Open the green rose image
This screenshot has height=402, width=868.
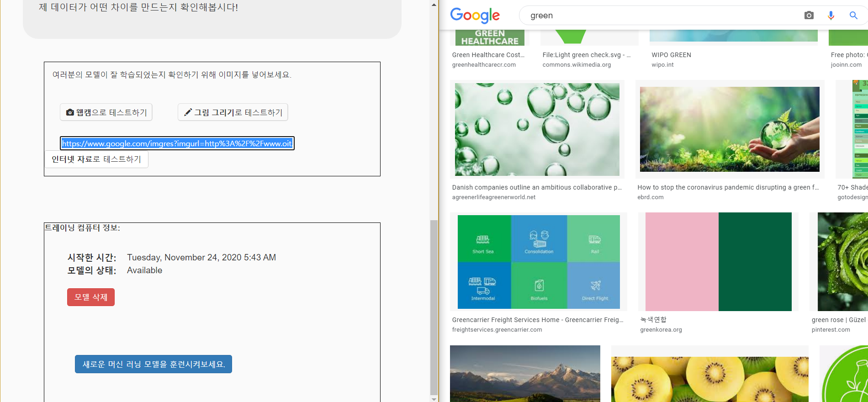click(x=842, y=262)
